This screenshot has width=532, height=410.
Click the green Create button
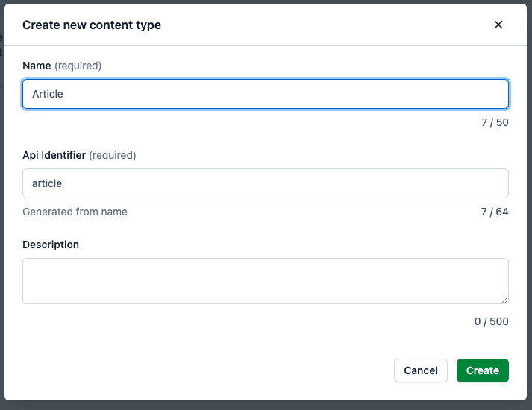482,370
